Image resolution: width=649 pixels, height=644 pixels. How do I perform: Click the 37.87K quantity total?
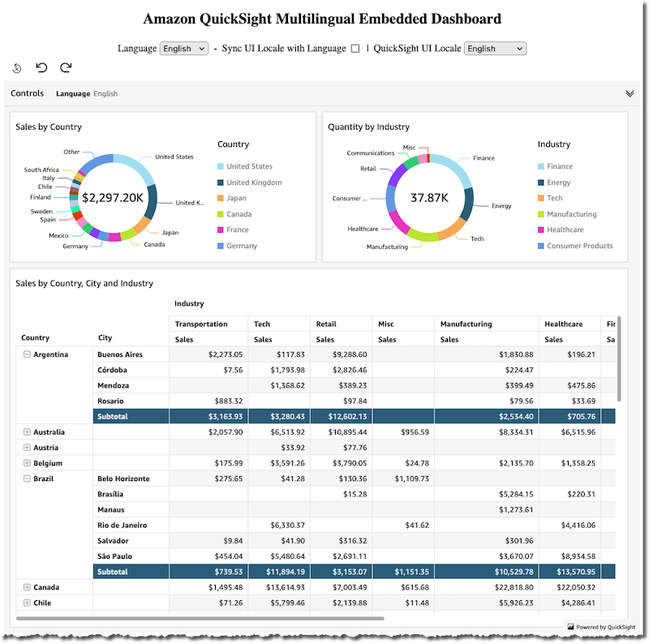pos(429,198)
